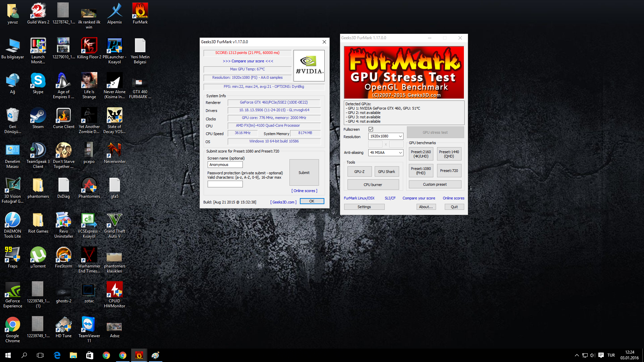644x362 pixels.
Task: Select Preset:1440 QHD benchmark
Action: [448, 154]
